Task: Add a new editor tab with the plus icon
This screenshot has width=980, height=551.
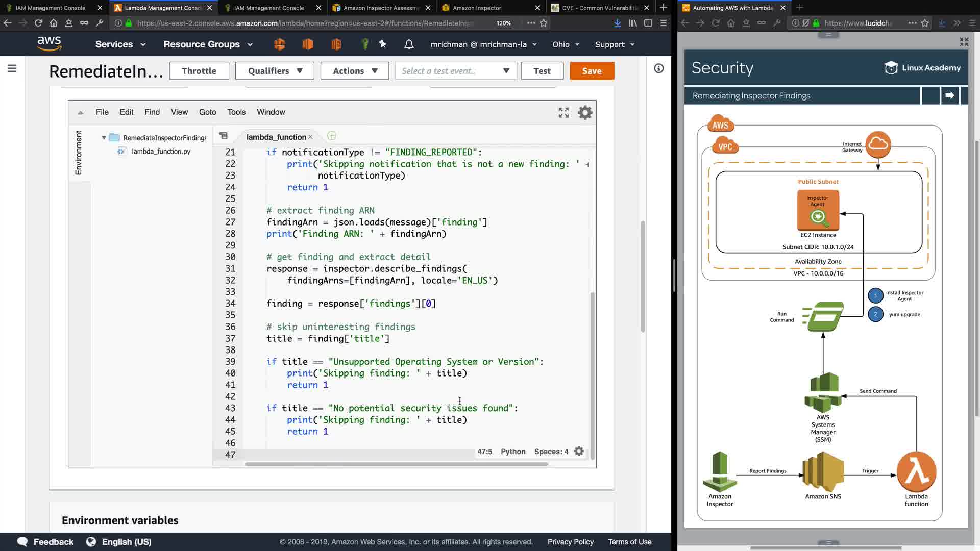Action: [331, 136]
